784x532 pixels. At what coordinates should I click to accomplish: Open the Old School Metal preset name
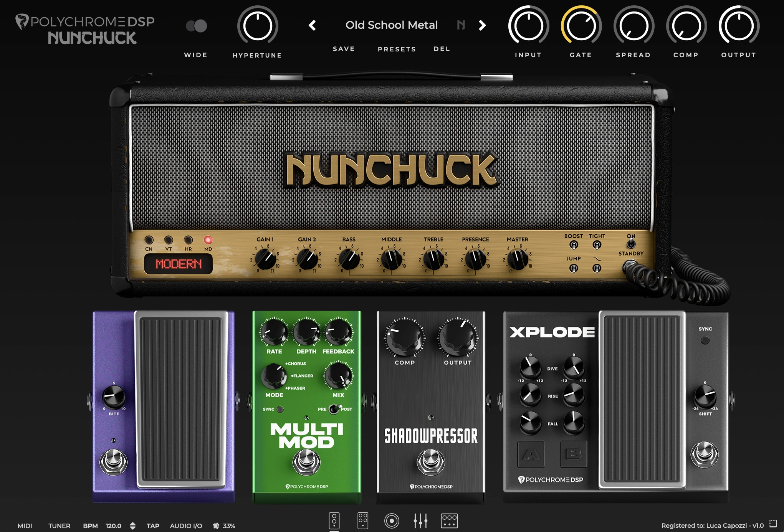click(x=392, y=25)
